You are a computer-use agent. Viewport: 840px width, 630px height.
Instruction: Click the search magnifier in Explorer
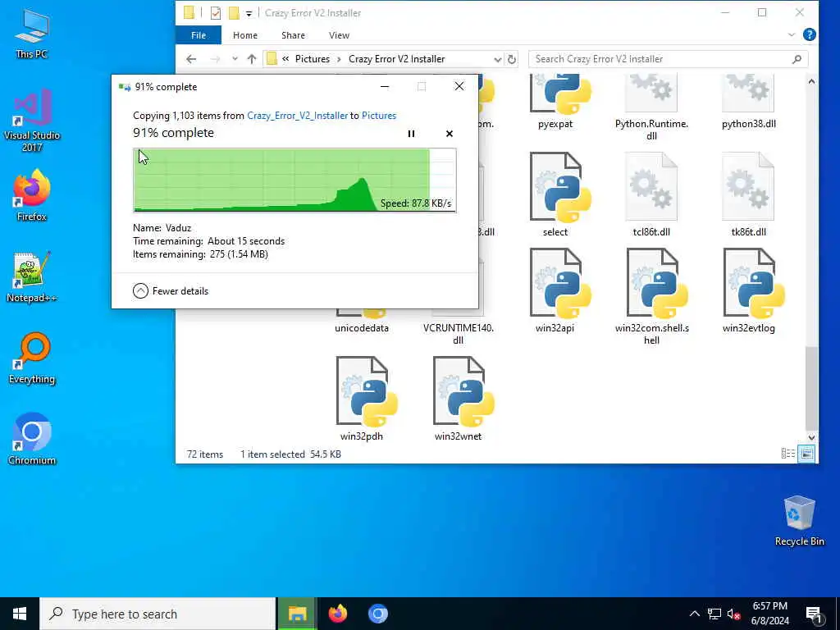(797, 59)
